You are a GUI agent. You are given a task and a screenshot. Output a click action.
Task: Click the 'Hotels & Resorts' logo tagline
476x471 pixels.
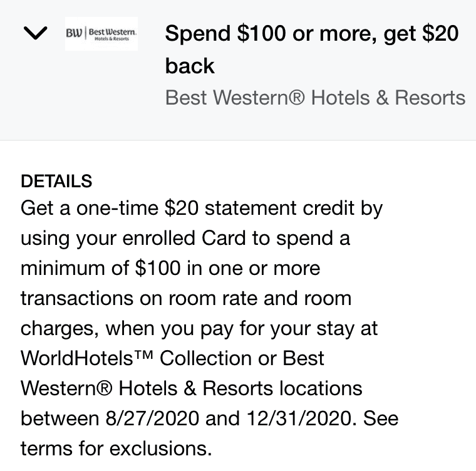pos(111,39)
